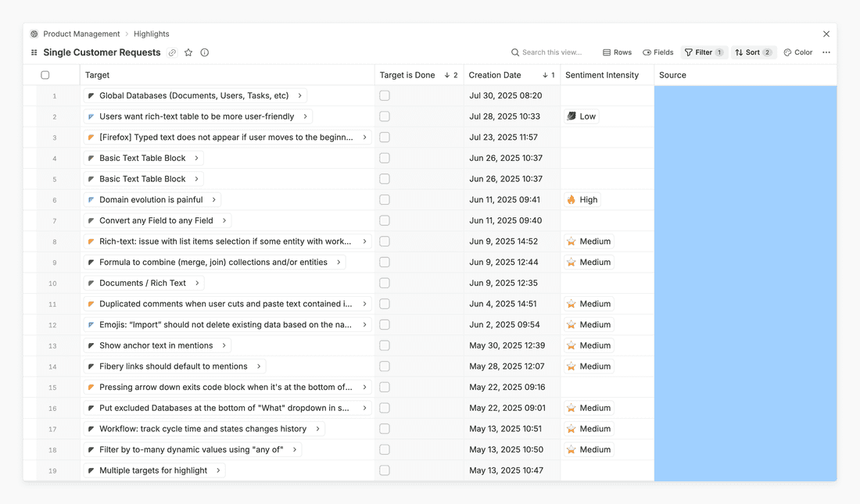Viewport: 860px width, 504px height.
Task: Open the Filter options button
Action: point(704,52)
